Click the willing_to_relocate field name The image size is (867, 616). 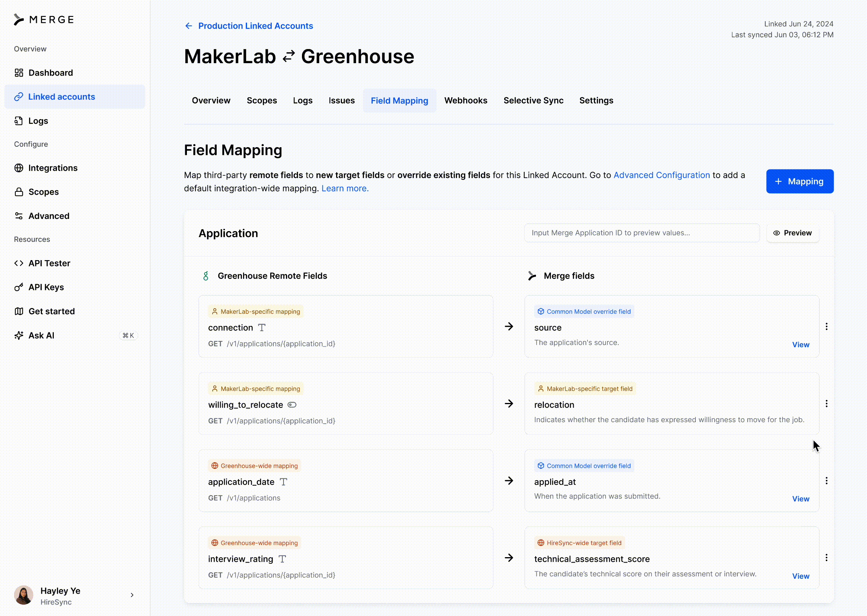pyautogui.click(x=245, y=405)
